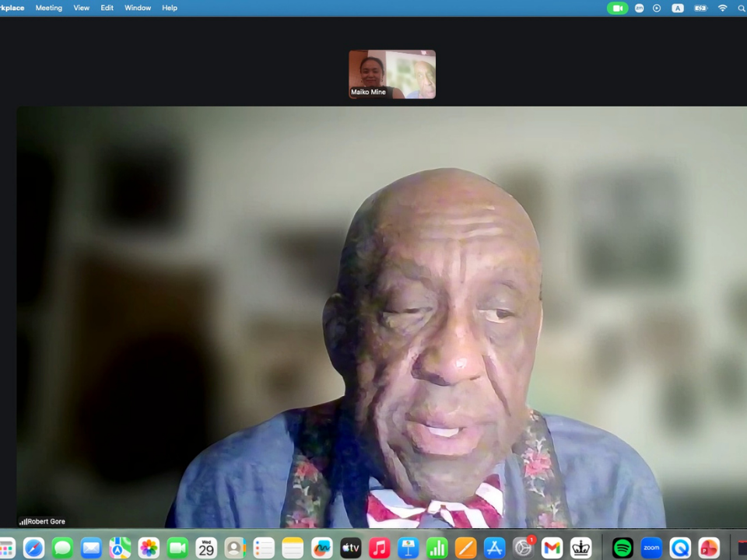This screenshot has width=747, height=560.
Task: Open the Window menu
Action: pos(138,8)
